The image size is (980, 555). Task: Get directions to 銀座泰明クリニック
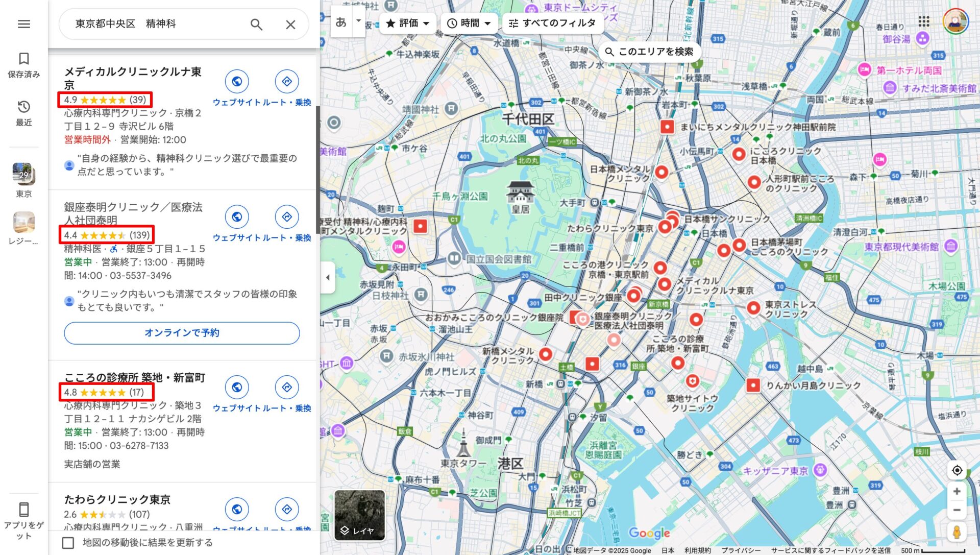pos(287,216)
